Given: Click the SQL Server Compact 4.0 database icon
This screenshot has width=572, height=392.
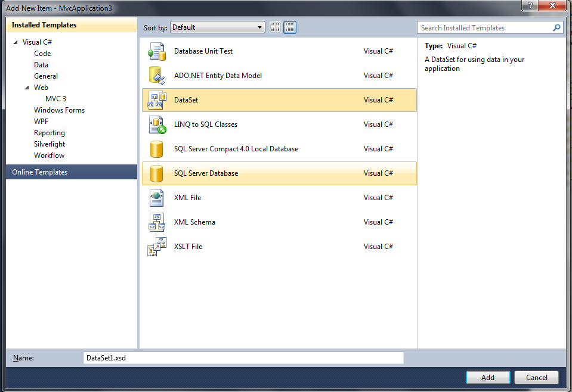Looking at the screenshot, I should tap(157, 149).
